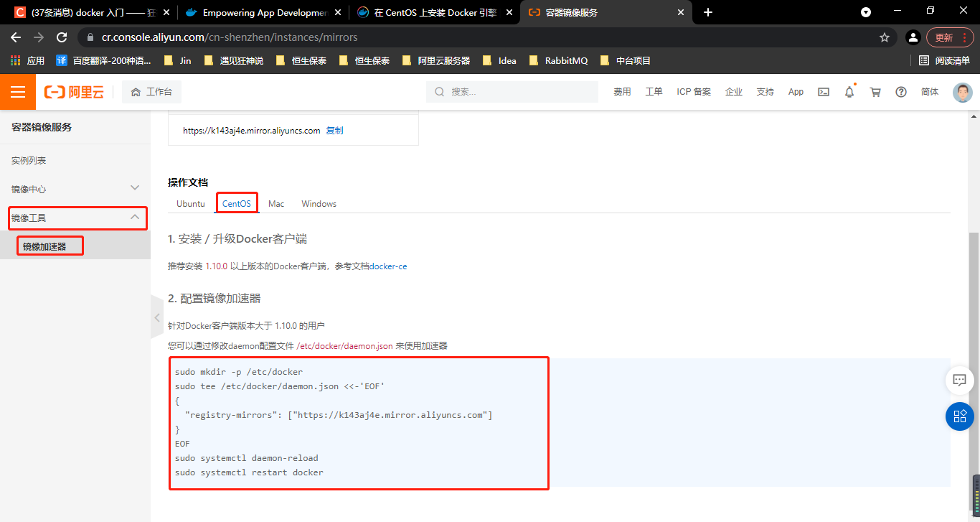The height and width of the screenshot is (522, 980).
Task: Open the RabbitMQ bookmark folder
Action: (558, 61)
